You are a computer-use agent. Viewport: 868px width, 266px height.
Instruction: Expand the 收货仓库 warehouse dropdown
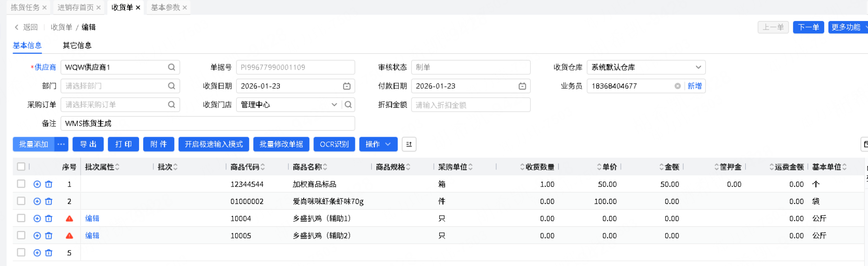coord(698,67)
